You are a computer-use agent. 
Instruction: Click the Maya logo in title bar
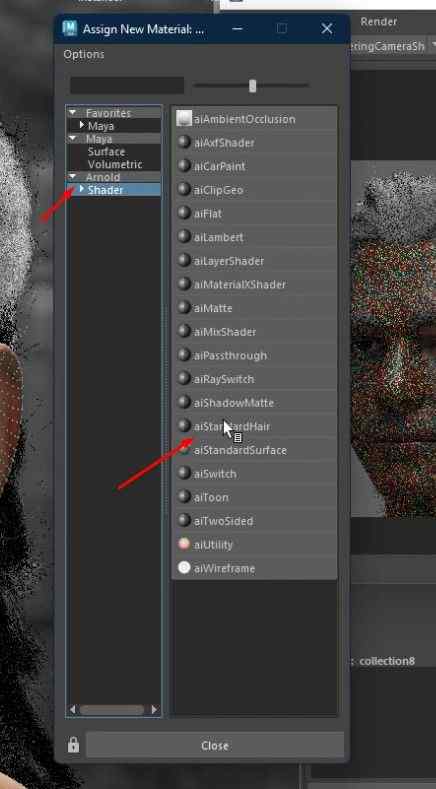click(69, 28)
